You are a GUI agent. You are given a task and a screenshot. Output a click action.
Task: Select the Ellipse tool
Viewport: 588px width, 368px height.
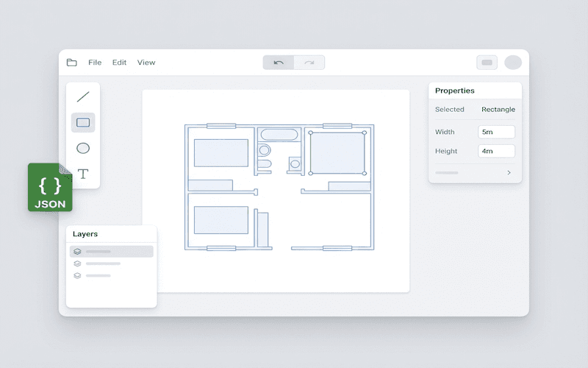pos(83,149)
